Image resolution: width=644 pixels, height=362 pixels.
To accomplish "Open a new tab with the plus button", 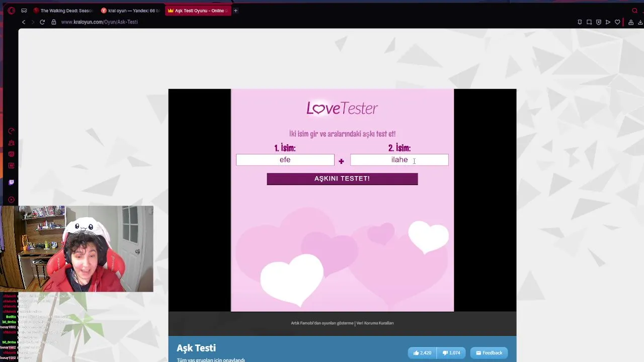I will 235,11.
